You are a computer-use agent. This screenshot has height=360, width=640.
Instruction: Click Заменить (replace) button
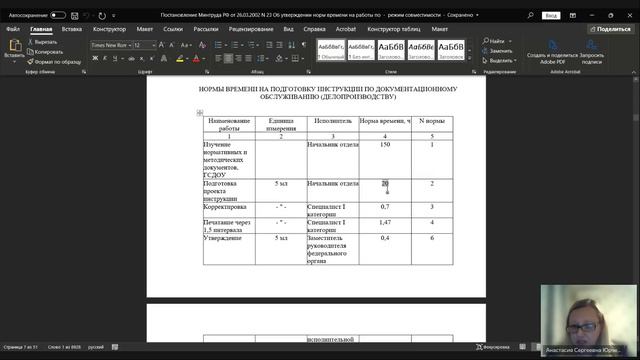click(497, 51)
